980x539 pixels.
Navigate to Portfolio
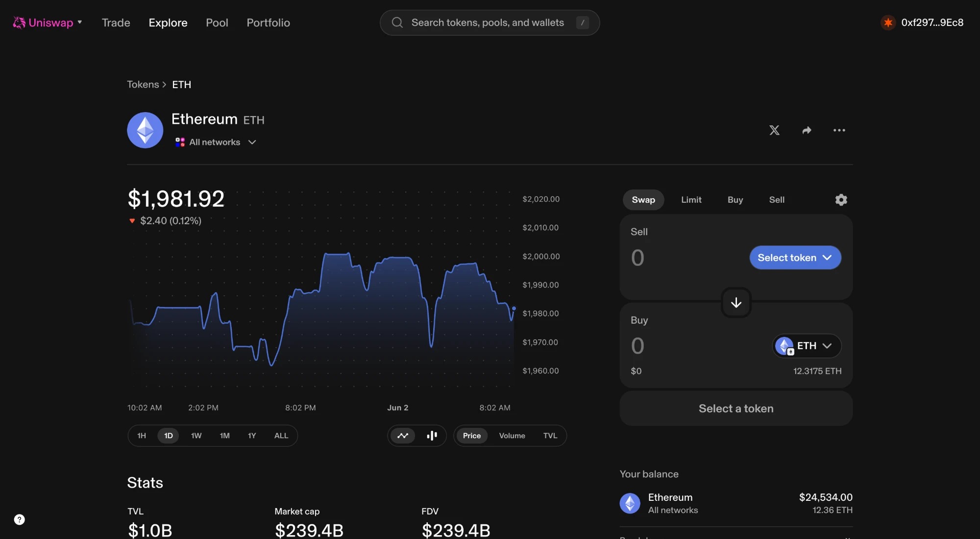point(268,23)
